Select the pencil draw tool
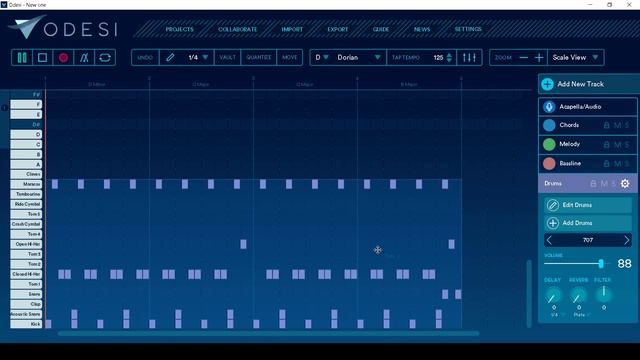 click(170, 58)
